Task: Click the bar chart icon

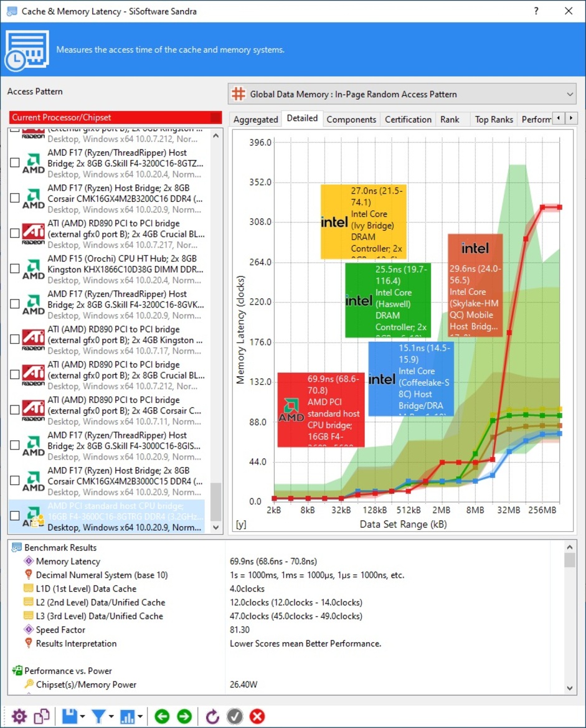Action: click(x=128, y=716)
